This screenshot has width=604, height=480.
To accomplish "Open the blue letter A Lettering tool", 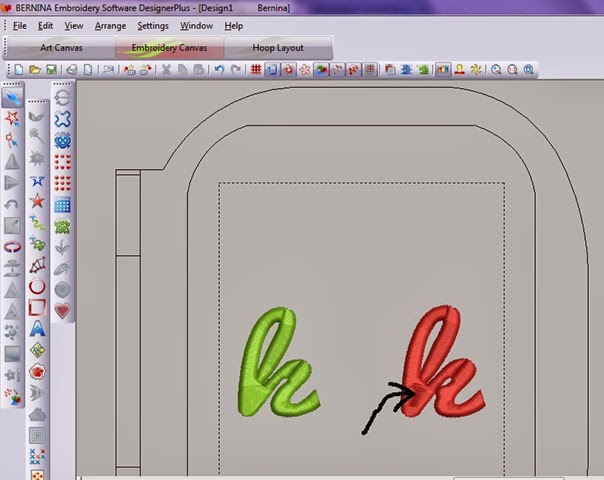I will [37, 329].
